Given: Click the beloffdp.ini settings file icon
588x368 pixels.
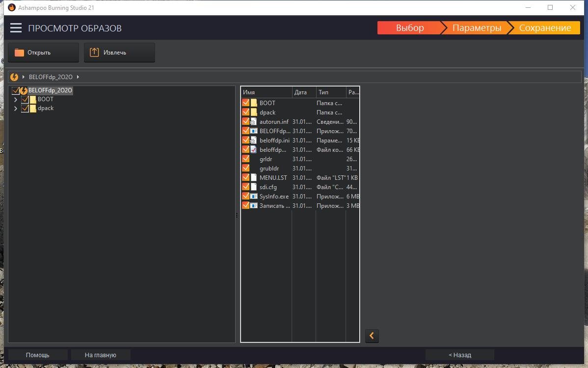Looking at the screenshot, I should tap(254, 141).
